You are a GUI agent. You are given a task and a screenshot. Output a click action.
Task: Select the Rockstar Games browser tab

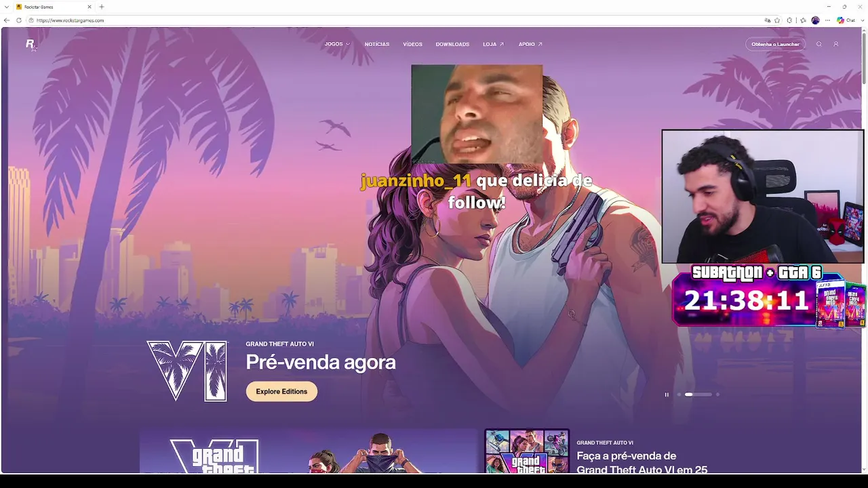click(x=53, y=7)
